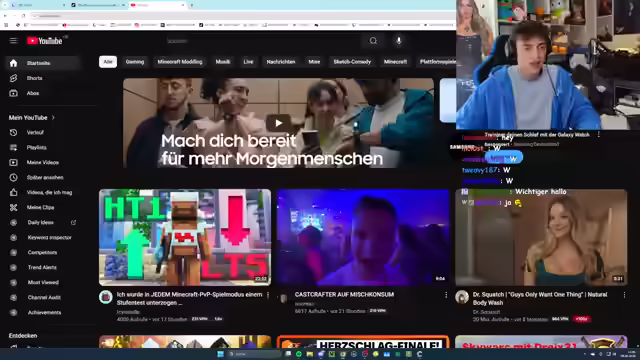Image resolution: width=640 pixels, height=360 pixels.
Task: Select the Nachrichten filter chip
Action: pos(281,62)
